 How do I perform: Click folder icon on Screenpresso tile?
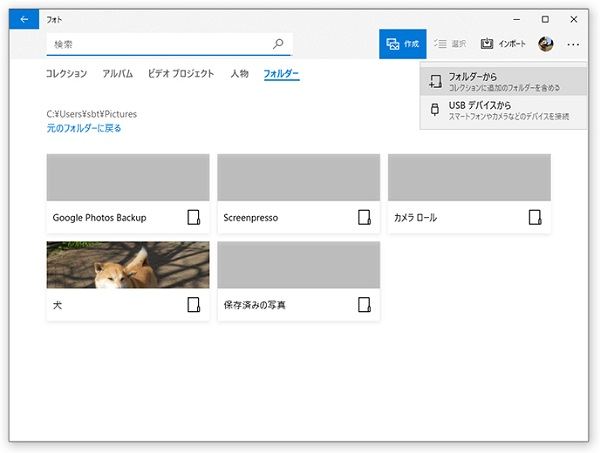click(365, 218)
